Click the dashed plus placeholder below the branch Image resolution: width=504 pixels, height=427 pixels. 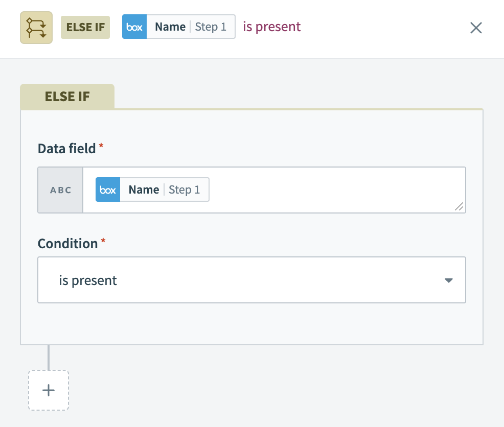click(48, 390)
